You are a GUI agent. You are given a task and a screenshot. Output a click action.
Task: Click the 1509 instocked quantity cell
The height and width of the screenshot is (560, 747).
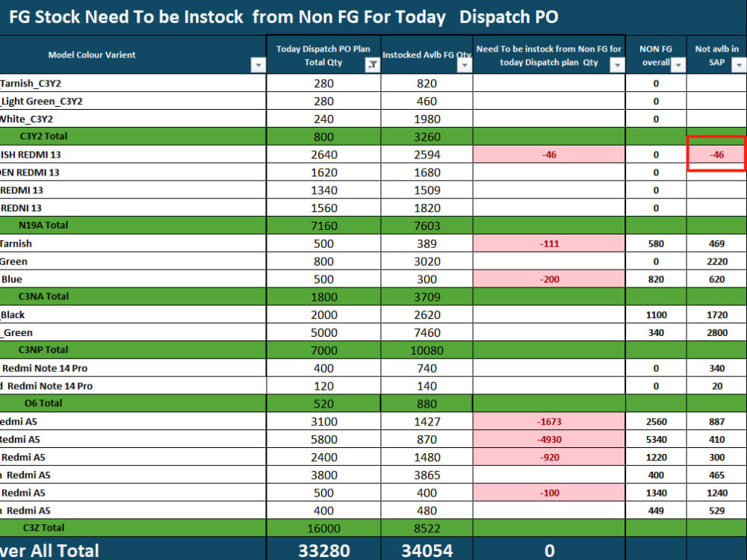pyautogui.click(x=427, y=190)
